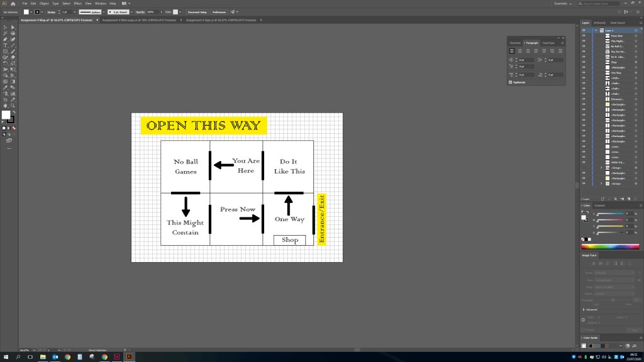Choose the Hand tool

[6, 105]
